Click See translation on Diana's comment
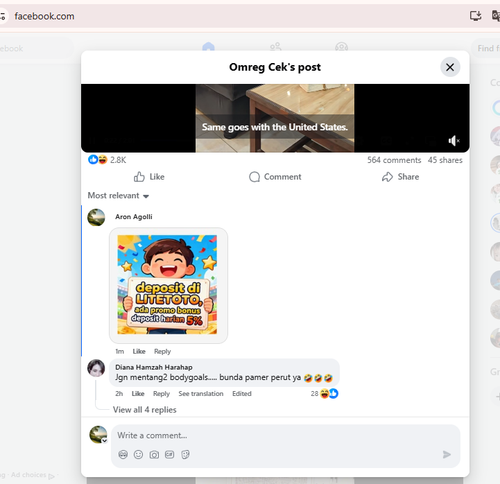The width and height of the screenshot is (500, 484). (201, 394)
